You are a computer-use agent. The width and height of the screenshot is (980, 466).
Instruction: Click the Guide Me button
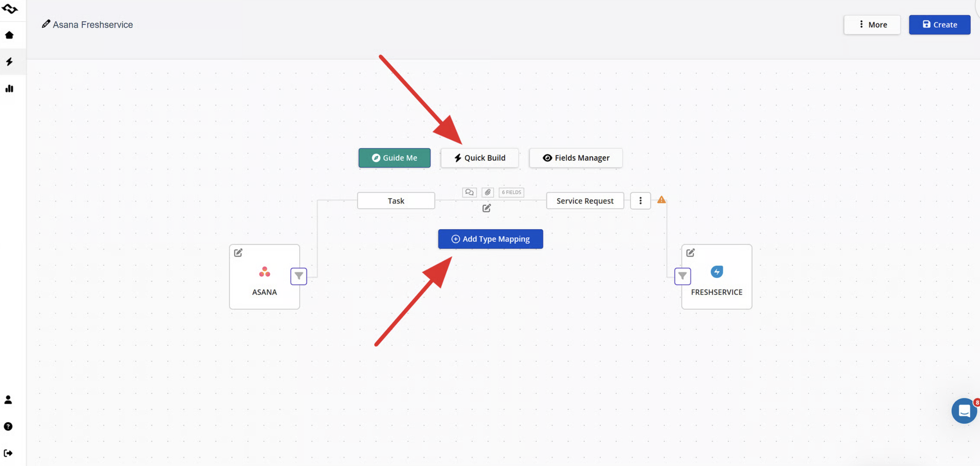click(x=394, y=158)
